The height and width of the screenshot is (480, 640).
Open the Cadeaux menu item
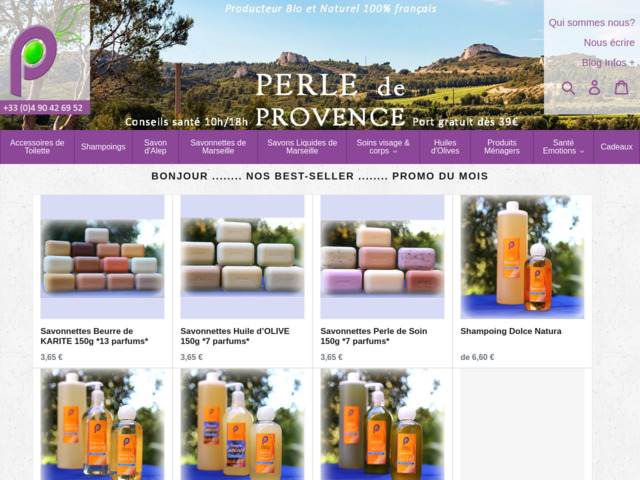[x=616, y=147]
